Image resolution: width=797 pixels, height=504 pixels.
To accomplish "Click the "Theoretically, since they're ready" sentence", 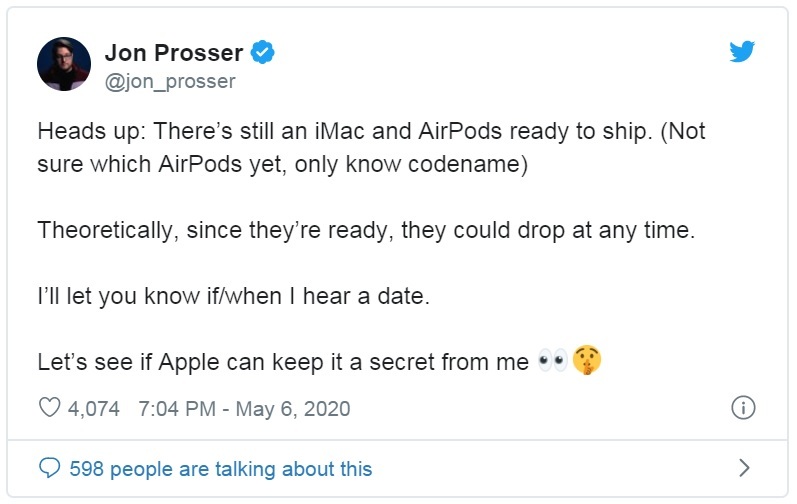I will click(x=366, y=230).
